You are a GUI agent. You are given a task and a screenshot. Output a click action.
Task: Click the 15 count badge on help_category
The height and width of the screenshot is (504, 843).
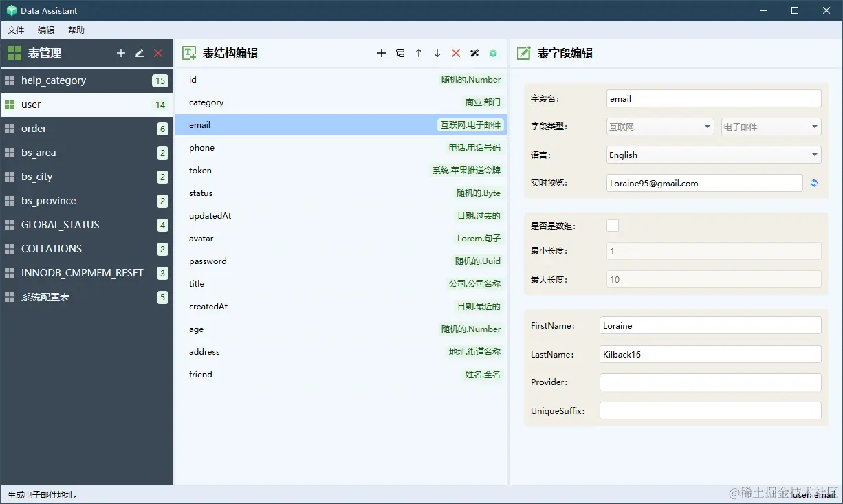pyautogui.click(x=160, y=80)
